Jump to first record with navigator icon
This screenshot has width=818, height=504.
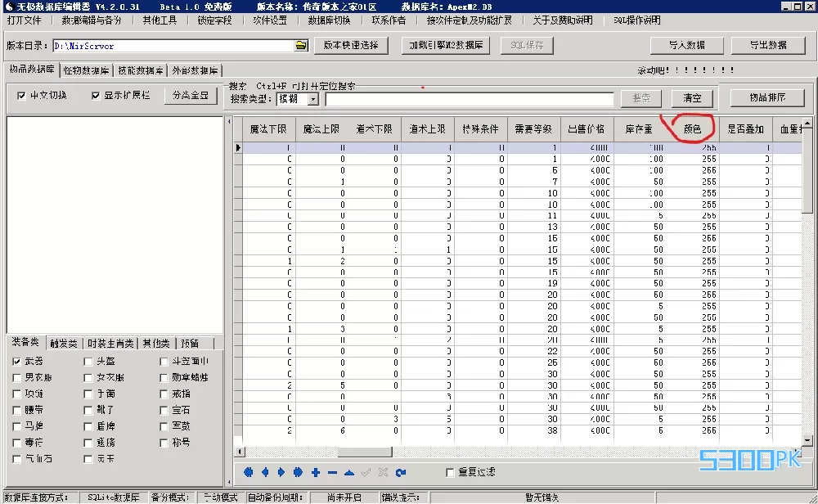[x=249, y=472]
